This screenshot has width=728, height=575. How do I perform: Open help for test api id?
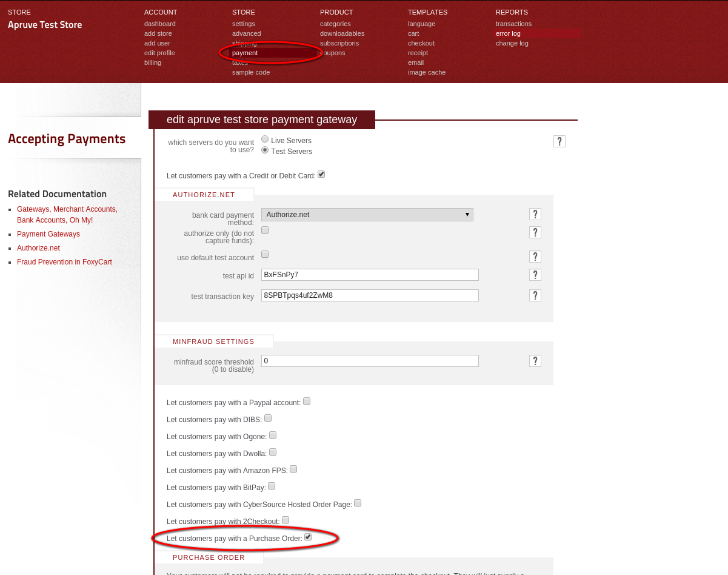[x=535, y=275]
